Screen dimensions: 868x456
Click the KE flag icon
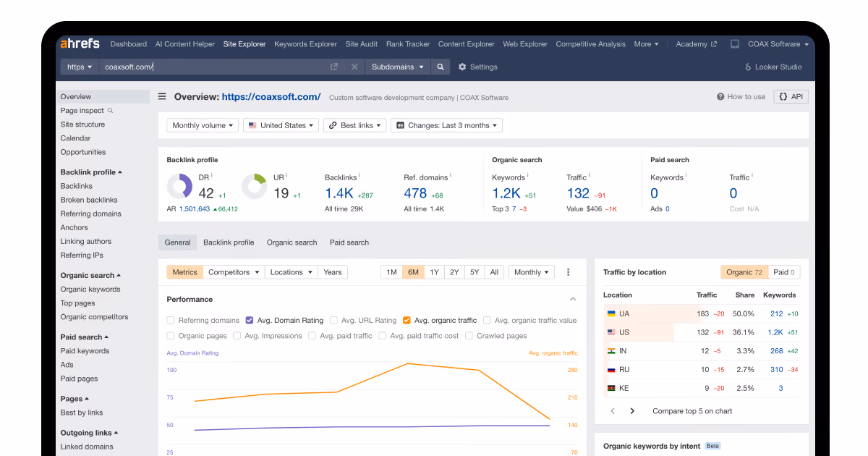click(x=611, y=388)
